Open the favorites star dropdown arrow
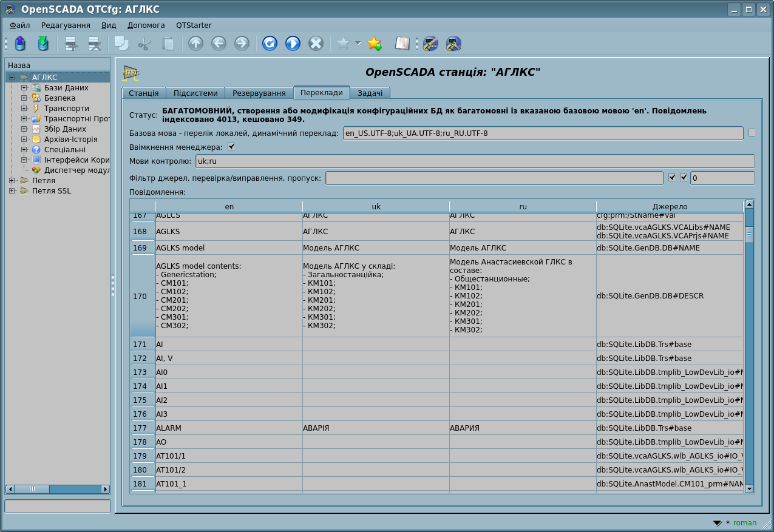This screenshot has height=532, width=774. (358, 43)
